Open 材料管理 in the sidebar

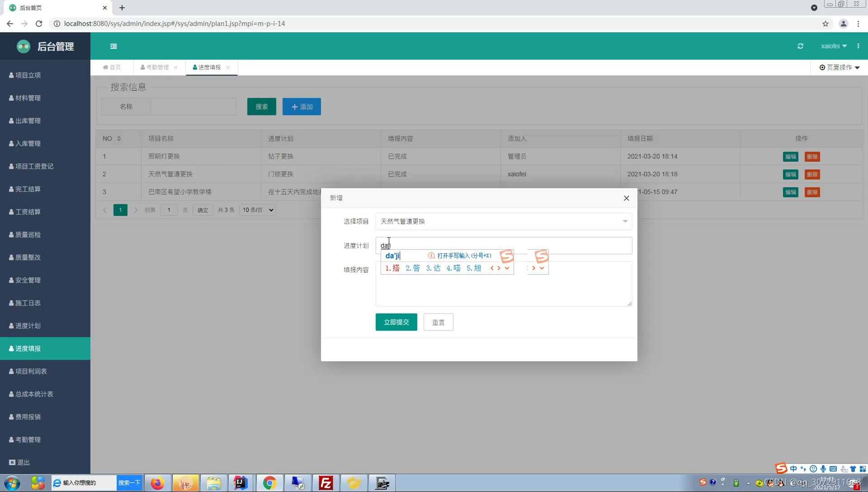(45, 98)
